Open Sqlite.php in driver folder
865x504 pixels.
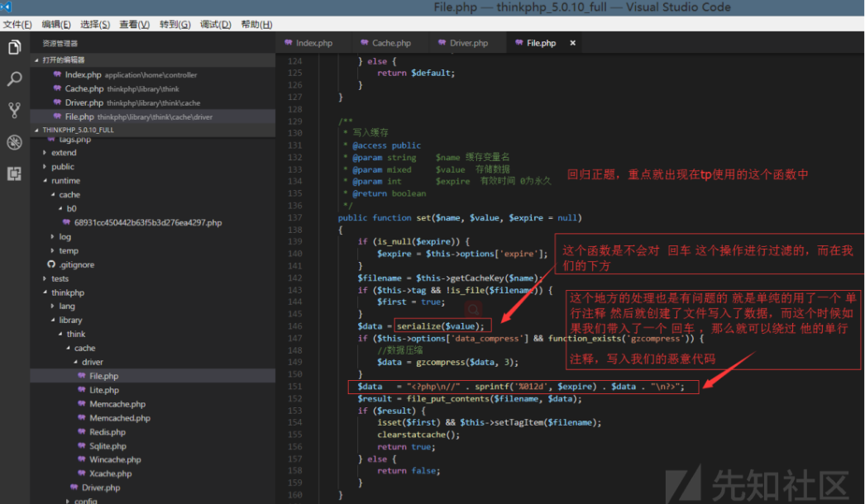(108, 446)
